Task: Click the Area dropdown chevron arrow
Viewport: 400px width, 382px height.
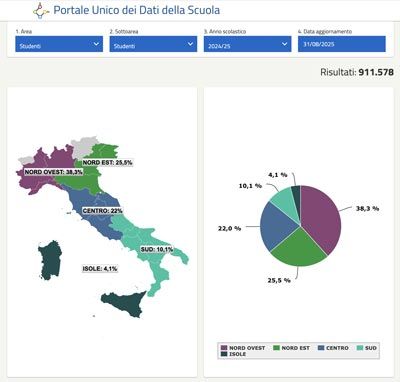Action: 96,44
